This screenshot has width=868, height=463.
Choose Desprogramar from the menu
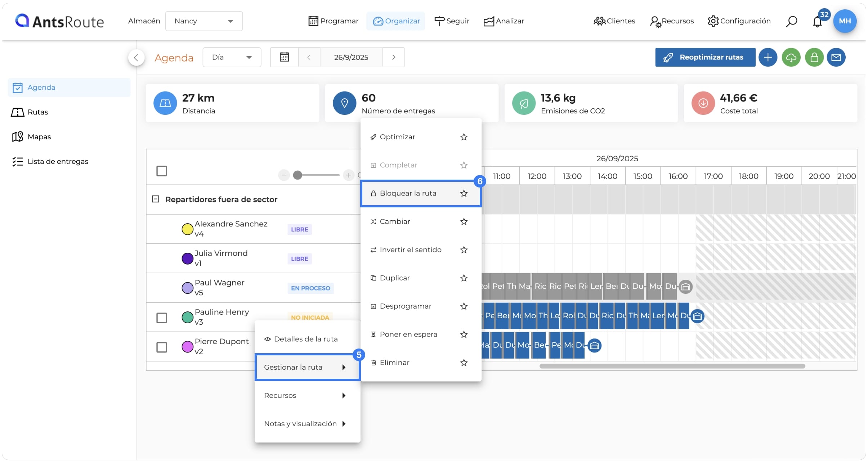[421, 306]
